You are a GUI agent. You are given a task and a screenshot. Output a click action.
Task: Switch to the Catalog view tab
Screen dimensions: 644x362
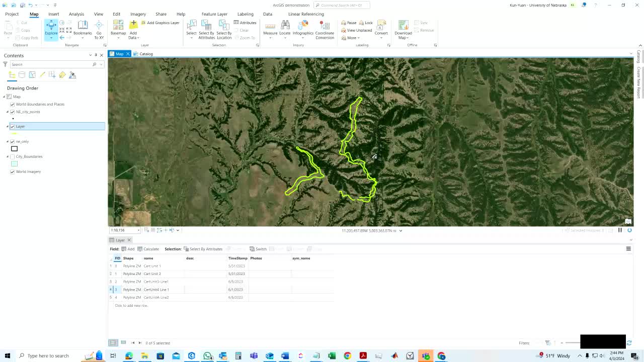point(143,54)
